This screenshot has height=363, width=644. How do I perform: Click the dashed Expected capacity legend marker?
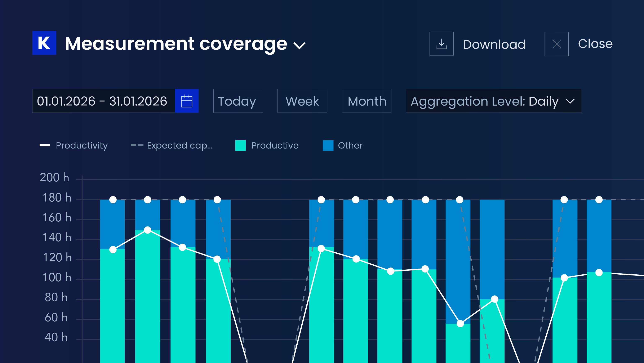coord(137,145)
